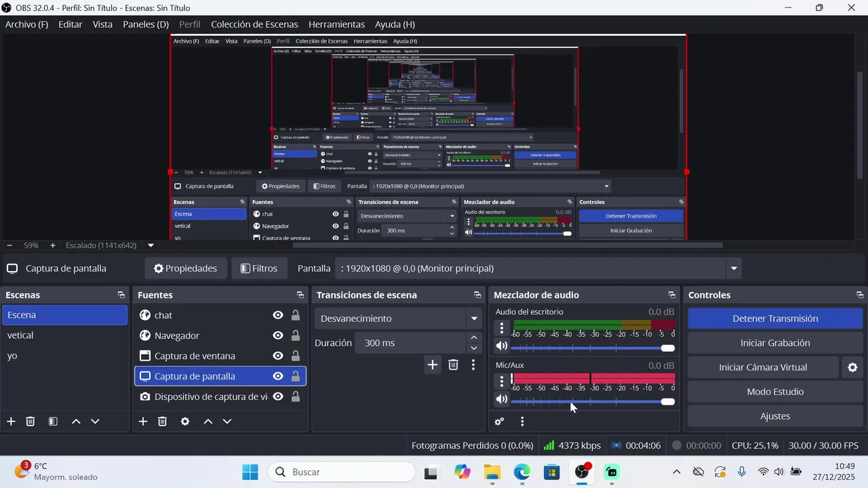Open Colección de Escenas menu

tap(254, 24)
